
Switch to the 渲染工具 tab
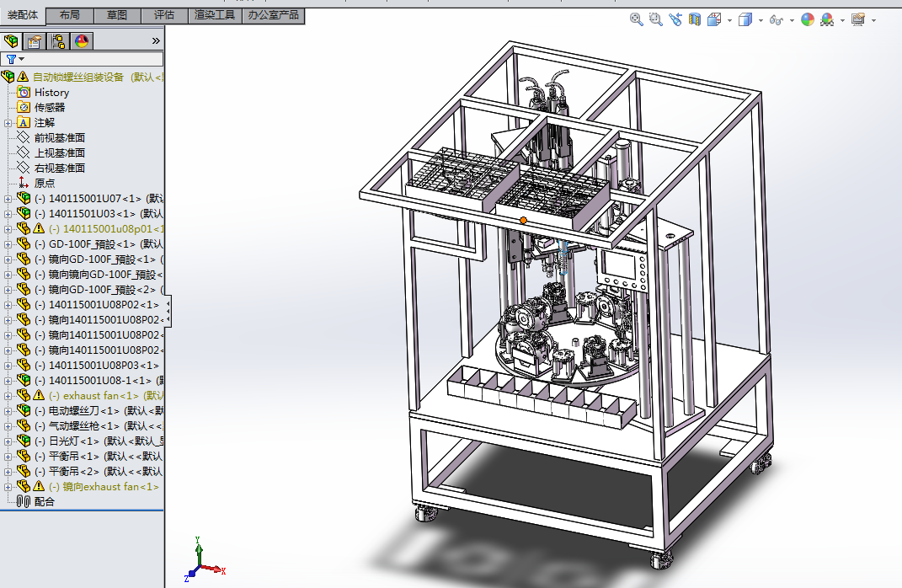click(x=215, y=15)
